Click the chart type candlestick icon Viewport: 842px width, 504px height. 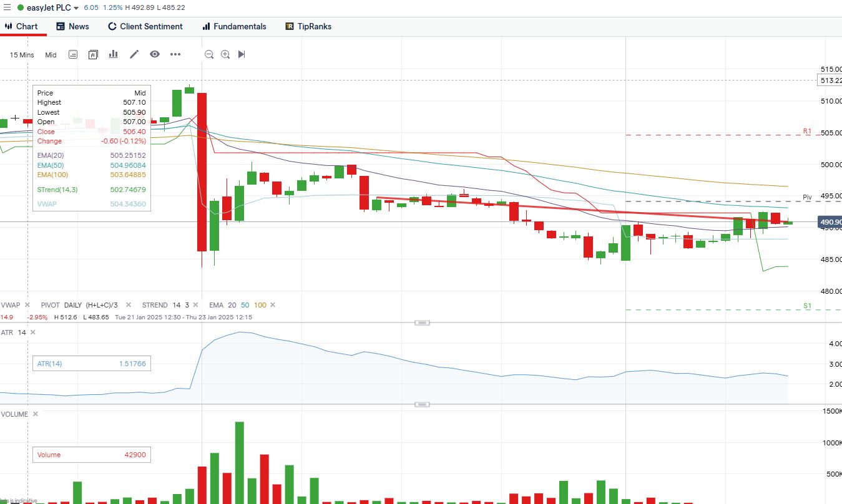click(93, 54)
